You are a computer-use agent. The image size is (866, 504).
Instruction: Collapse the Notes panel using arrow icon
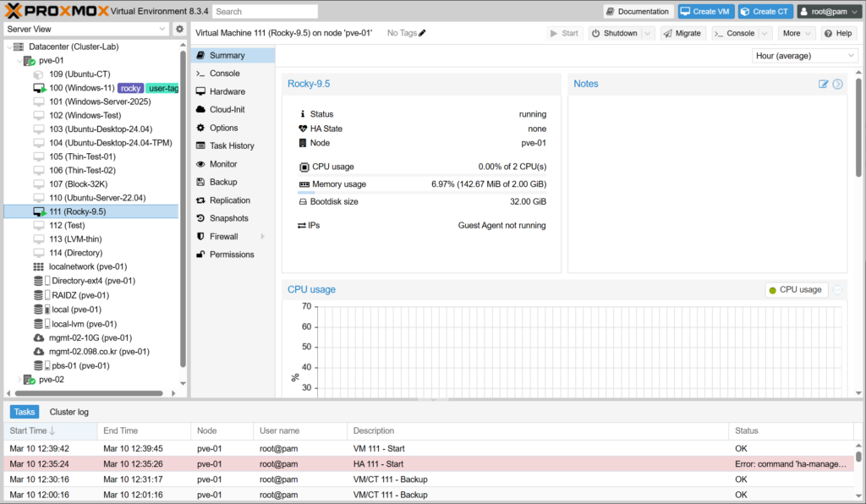click(838, 84)
